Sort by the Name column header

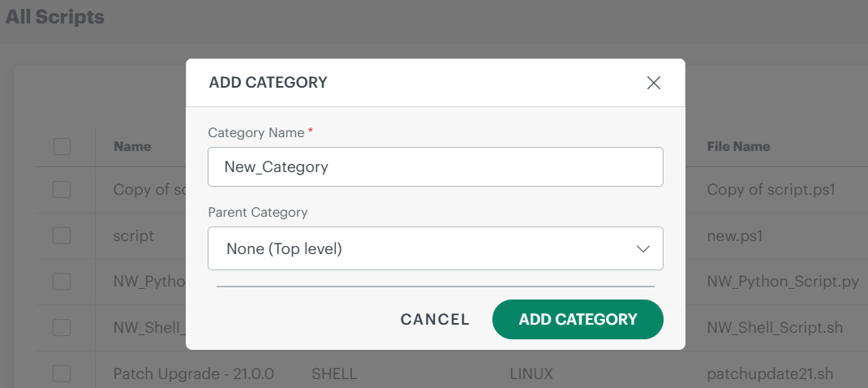click(x=132, y=147)
